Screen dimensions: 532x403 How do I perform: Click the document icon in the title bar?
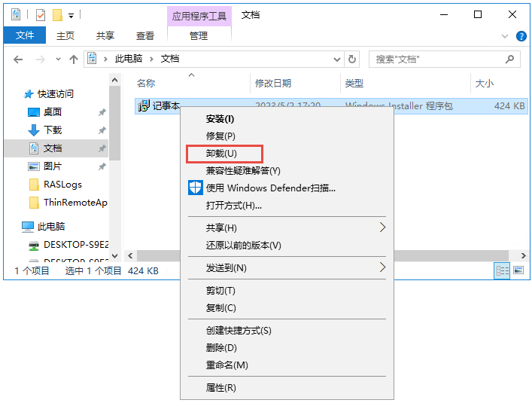click(x=16, y=14)
